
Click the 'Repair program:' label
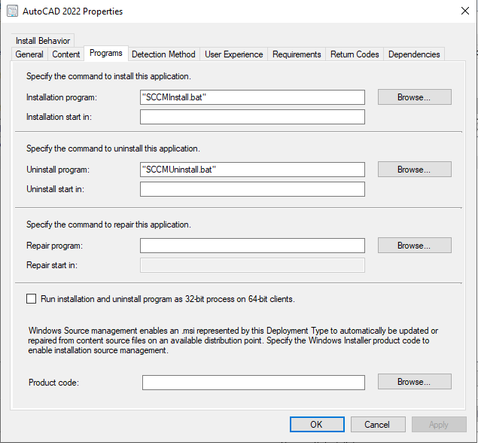54,246
